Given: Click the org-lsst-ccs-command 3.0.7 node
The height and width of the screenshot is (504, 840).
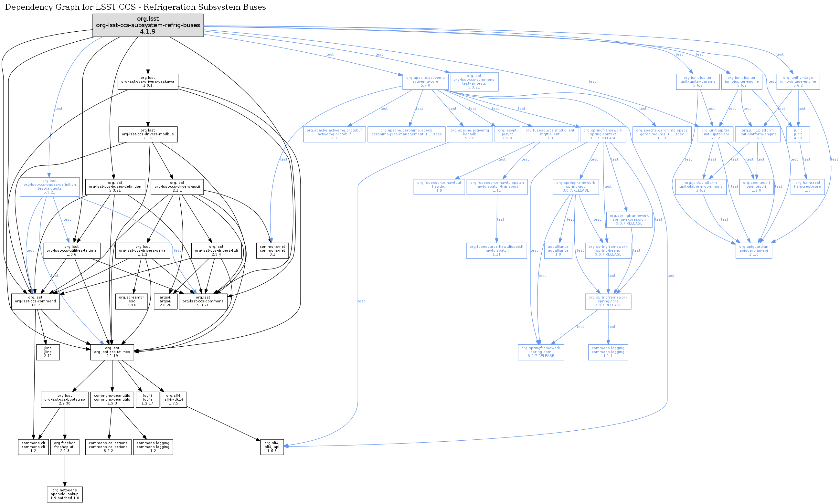Looking at the screenshot, I should (x=35, y=301).
